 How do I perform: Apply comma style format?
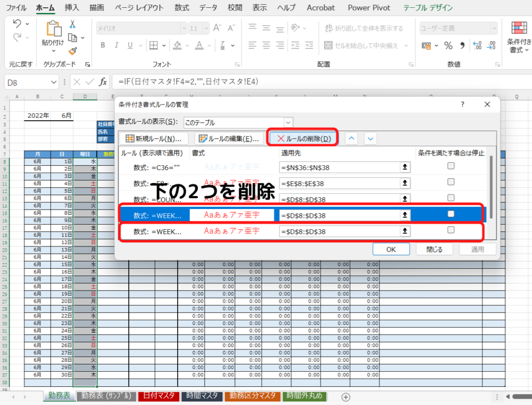point(462,45)
